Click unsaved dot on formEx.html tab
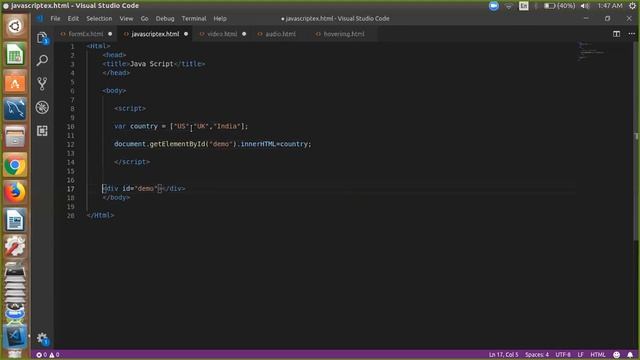 [110, 34]
